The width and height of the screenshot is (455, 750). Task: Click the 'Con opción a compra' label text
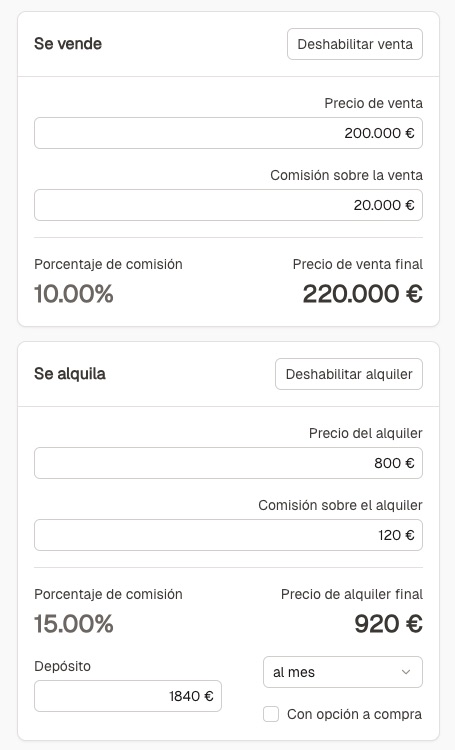[355, 714]
